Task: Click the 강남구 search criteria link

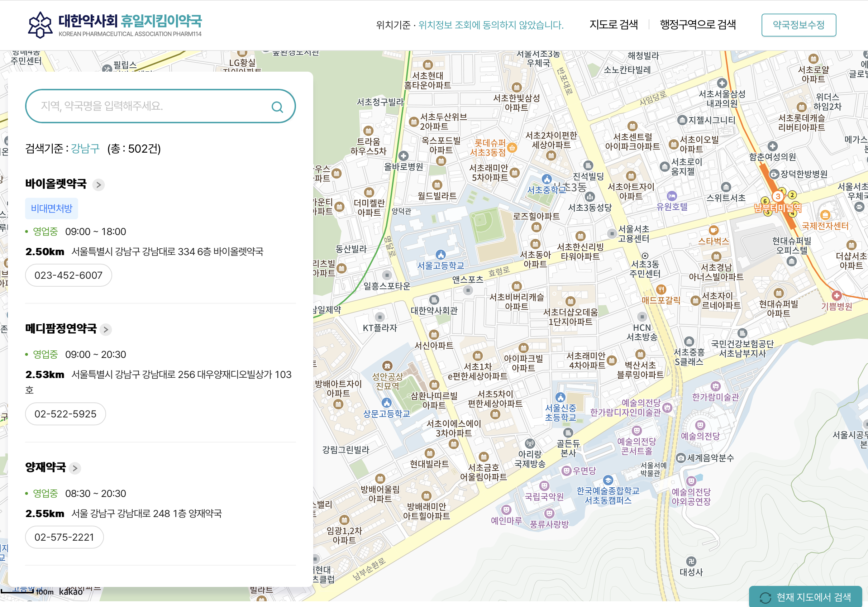Action: pyautogui.click(x=85, y=149)
